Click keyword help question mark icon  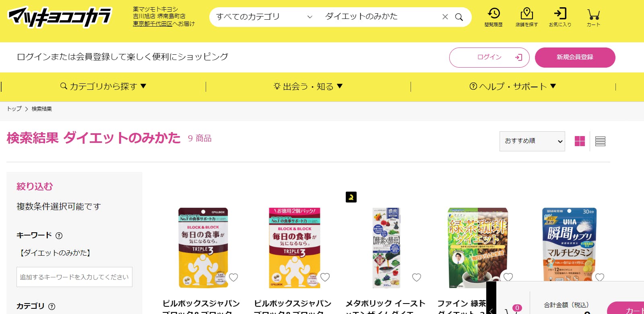[x=59, y=235]
